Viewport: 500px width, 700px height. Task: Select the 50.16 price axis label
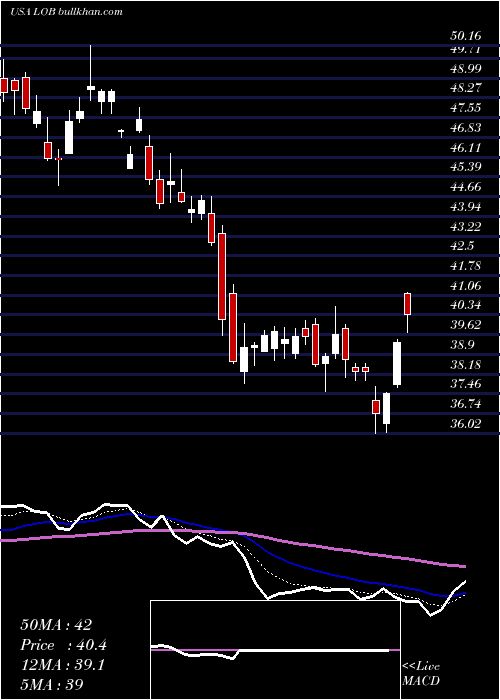[x=466, y=36]
